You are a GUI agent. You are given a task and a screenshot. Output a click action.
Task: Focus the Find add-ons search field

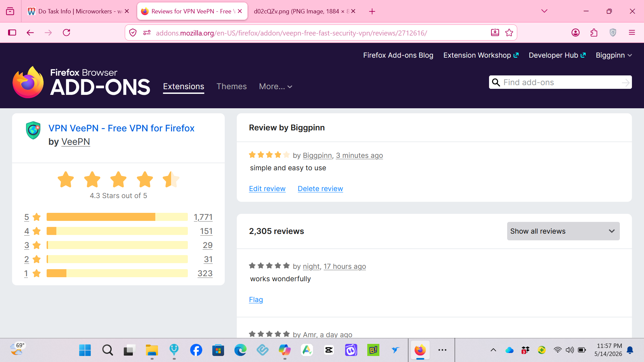(560, 82)
